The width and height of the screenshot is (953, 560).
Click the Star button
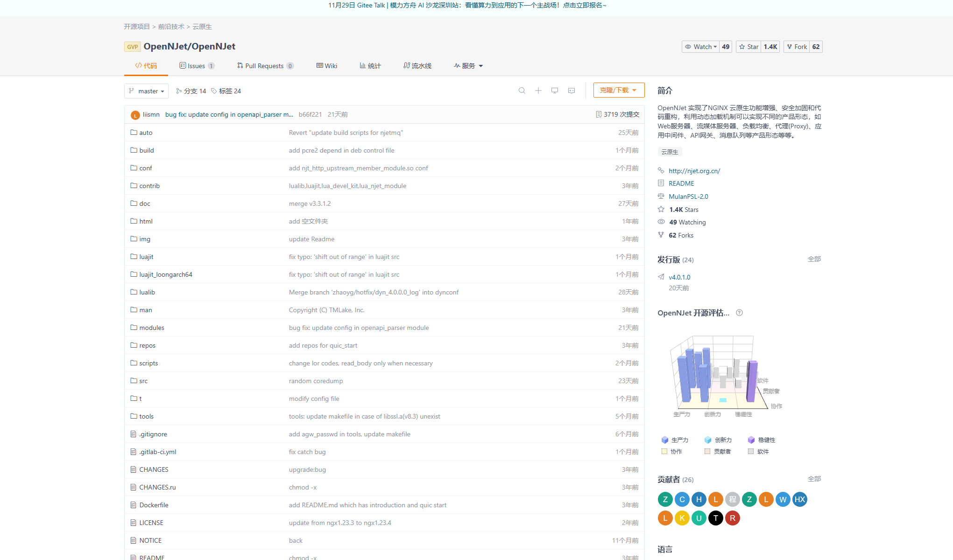click(x=748, y=47)
